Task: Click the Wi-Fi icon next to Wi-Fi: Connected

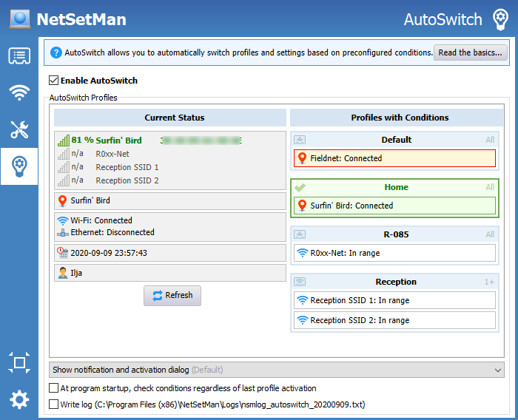Action: tap(62, 220)
